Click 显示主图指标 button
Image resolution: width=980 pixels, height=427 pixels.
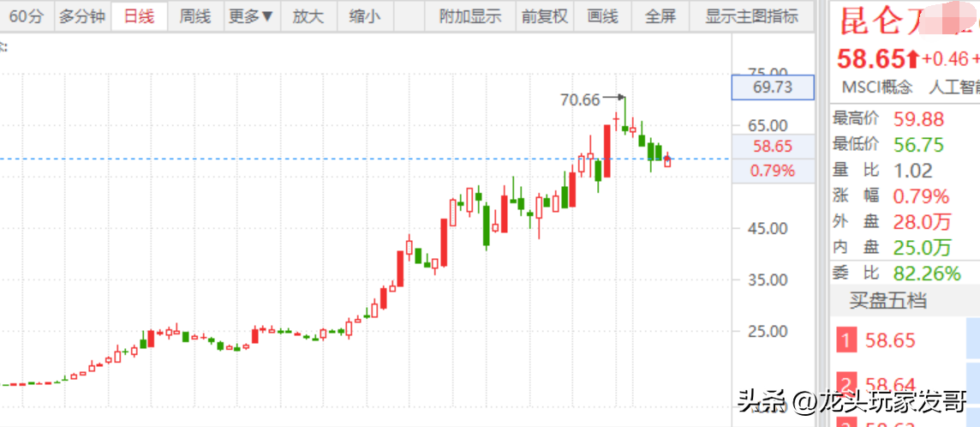752,16
